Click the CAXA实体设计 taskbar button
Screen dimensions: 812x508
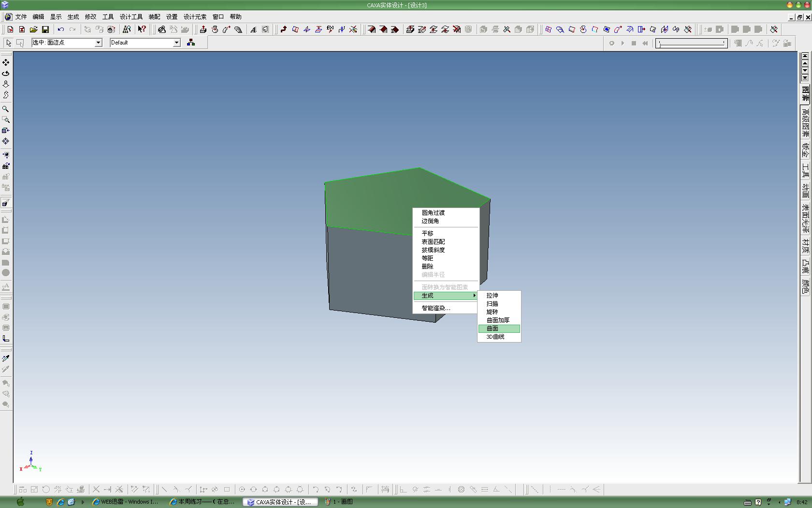280,502
